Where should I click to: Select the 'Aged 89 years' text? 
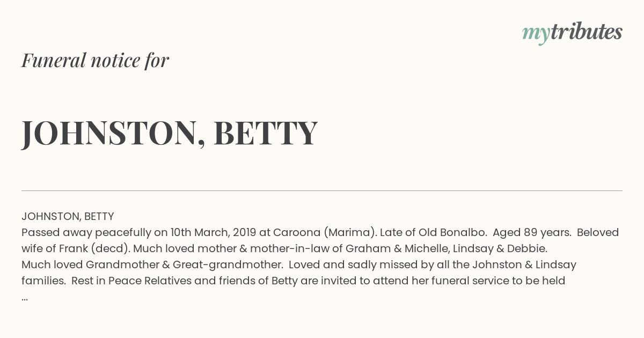coord(531,233)
